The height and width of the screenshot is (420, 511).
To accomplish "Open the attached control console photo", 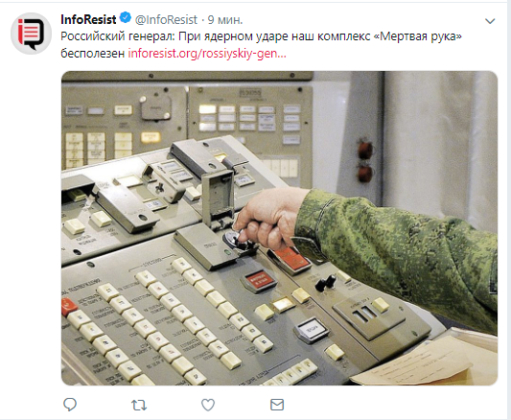I will point(279,228).
